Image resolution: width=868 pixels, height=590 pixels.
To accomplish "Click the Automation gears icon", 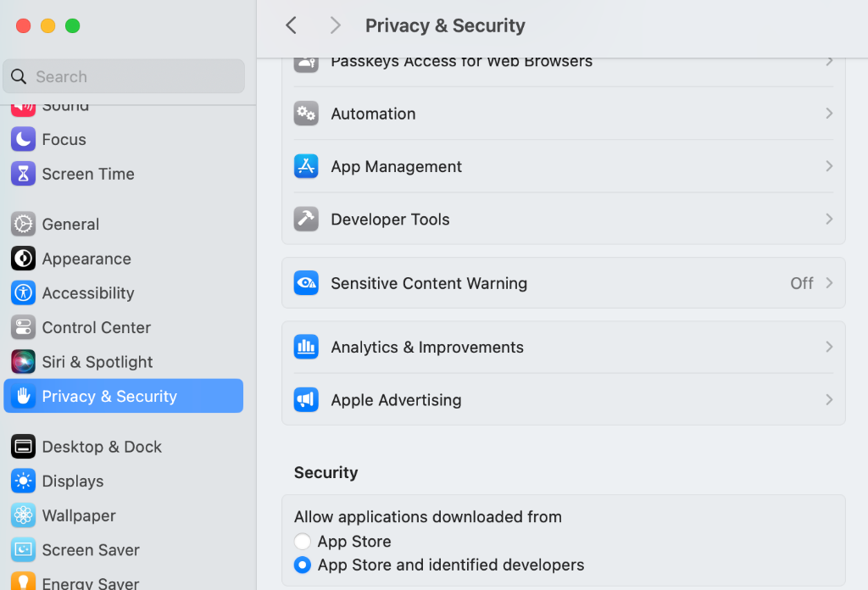I will pyautogui.click(x=306, y=114).
